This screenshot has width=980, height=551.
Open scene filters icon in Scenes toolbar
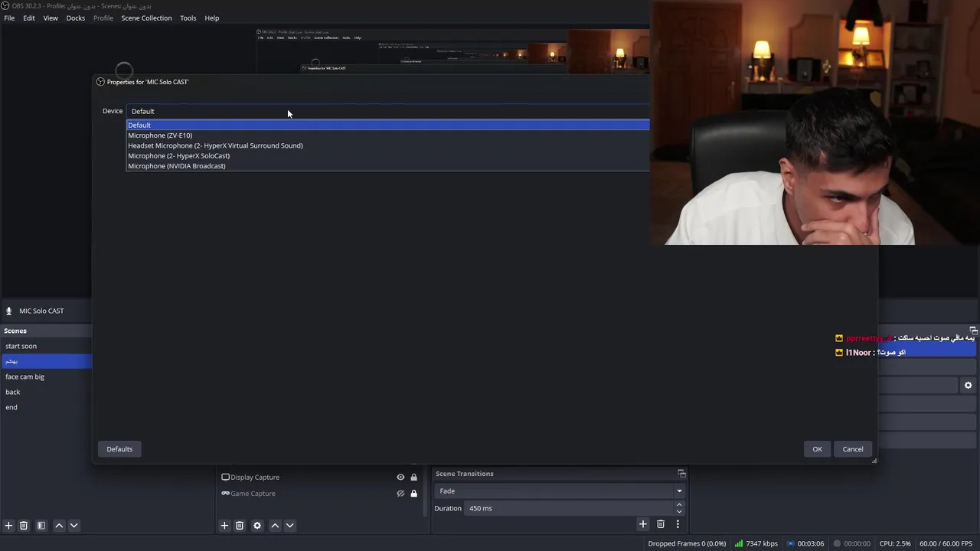coord(41,526)
